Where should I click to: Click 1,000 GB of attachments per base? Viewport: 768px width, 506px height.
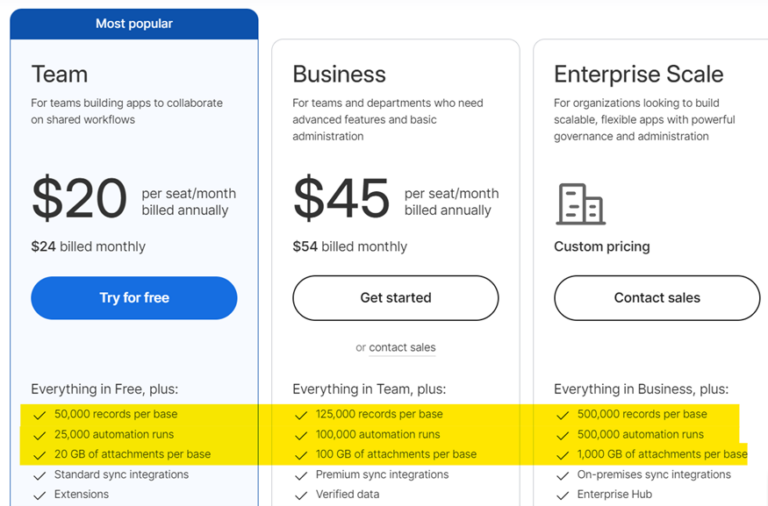point(662,455)
